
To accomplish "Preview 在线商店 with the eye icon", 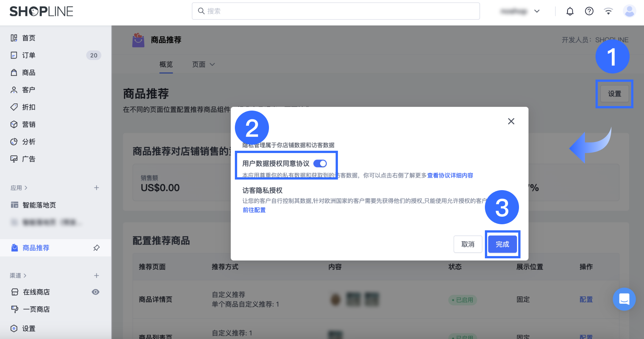I will point(95,292).
